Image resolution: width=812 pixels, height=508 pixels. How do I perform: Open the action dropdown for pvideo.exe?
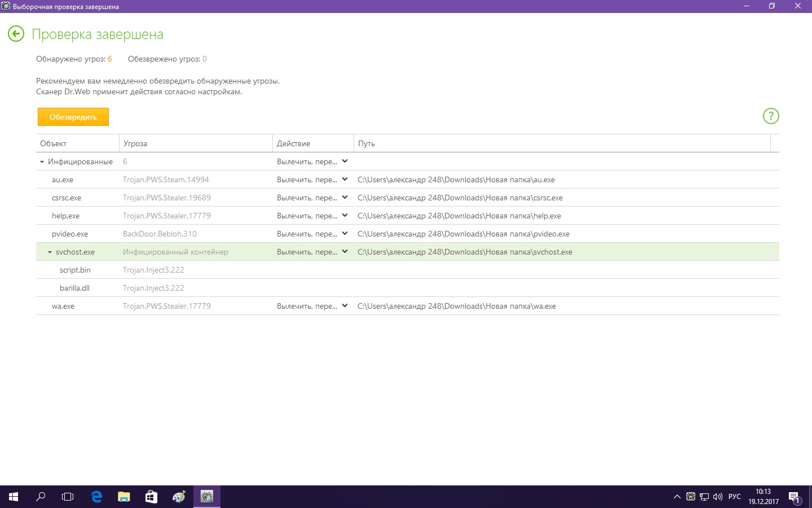345,234
